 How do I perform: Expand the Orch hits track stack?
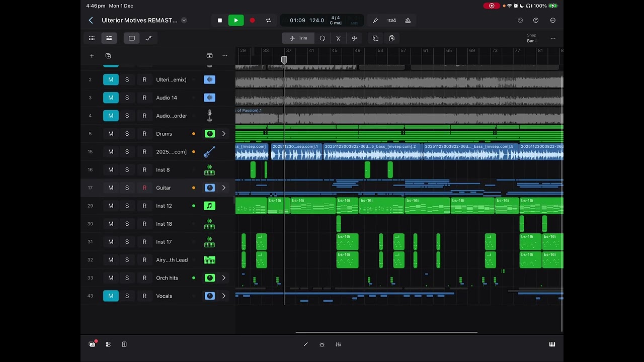click(x=224, y=278)
